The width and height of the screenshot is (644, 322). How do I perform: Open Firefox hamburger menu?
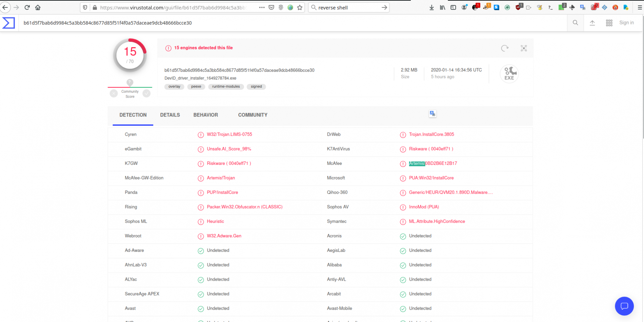[x=640, y=7]
